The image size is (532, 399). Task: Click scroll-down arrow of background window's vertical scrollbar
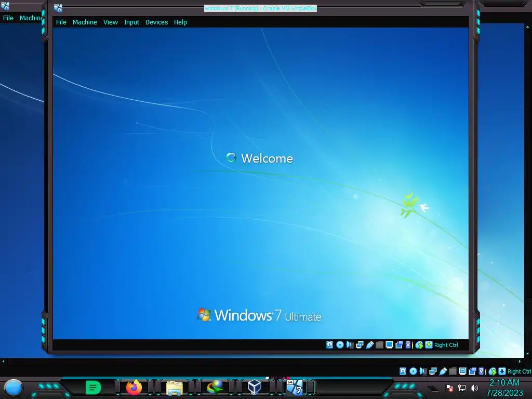click(x=528, y=354)
